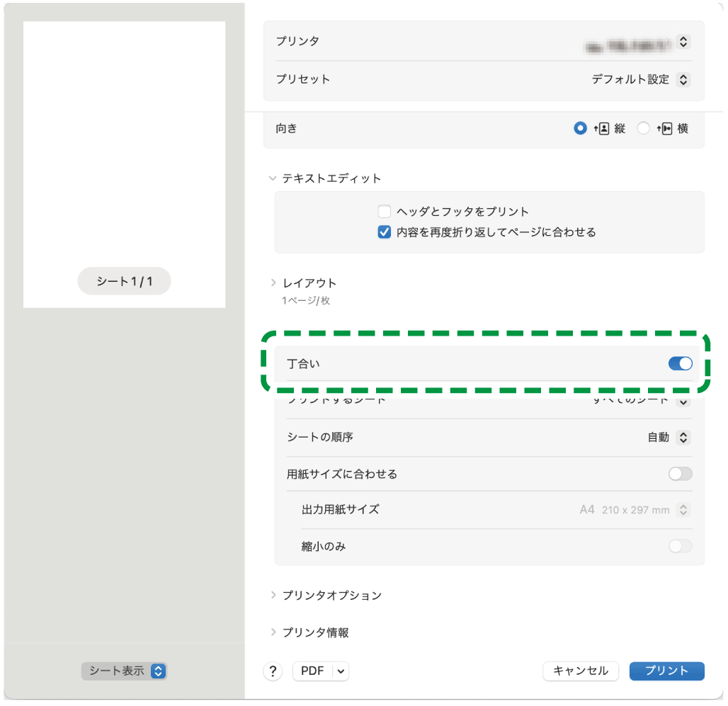
Task: Click the キャンセル button
Action: 580,671
